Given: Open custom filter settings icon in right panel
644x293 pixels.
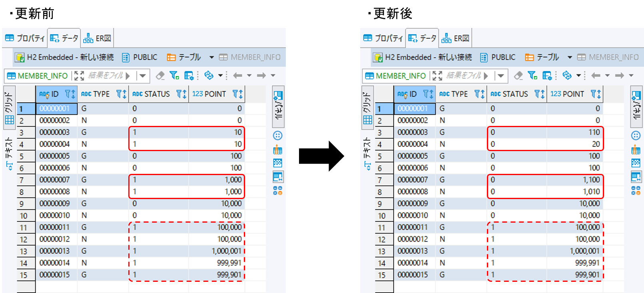Looking at the screenshot, I should (x=547, y=75).
